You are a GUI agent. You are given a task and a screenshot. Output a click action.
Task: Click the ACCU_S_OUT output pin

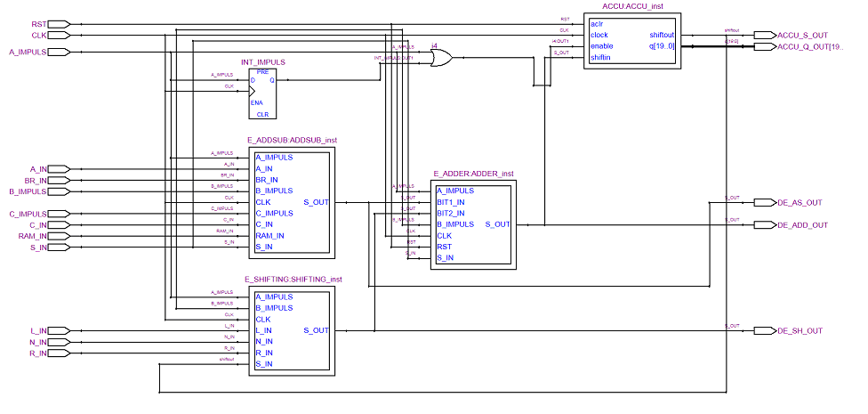[x=766, y=36]
